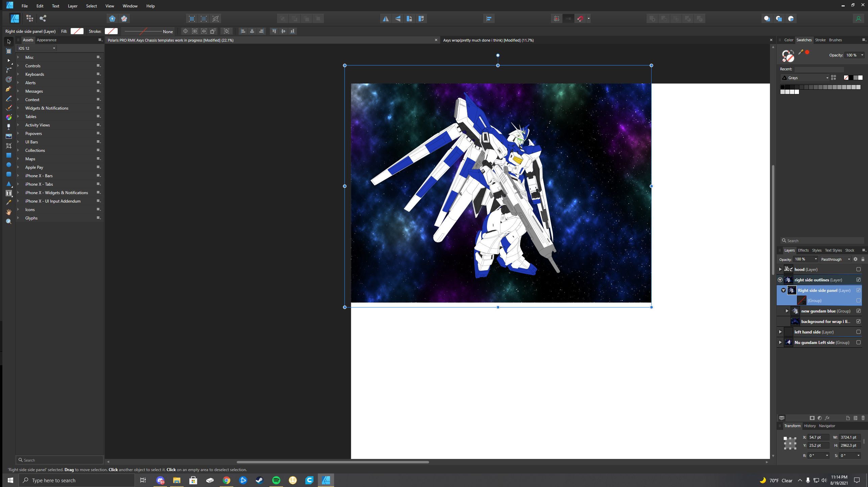Expand the hood layer
The image size is (868, 487).
click(780, 269)
